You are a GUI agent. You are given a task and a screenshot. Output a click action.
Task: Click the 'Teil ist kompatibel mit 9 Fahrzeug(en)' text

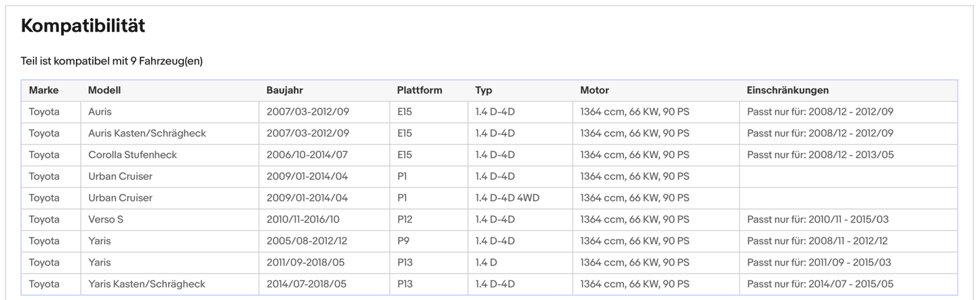point(112,61)
